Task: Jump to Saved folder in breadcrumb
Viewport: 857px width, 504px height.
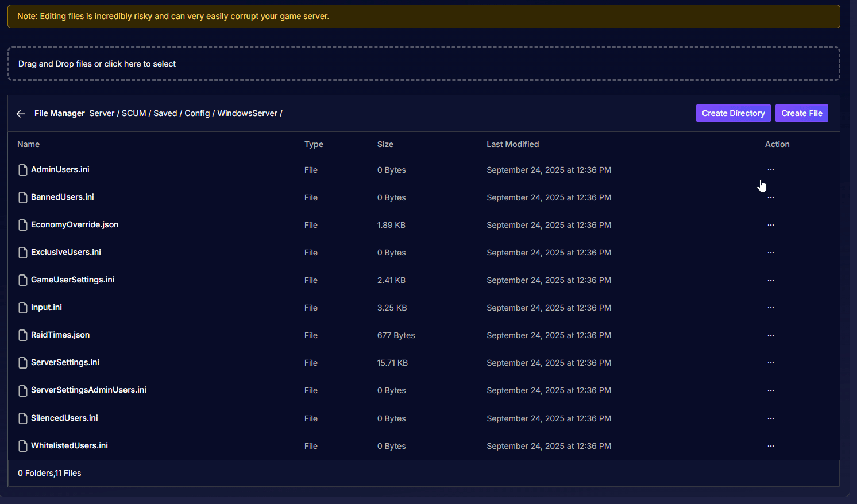Action: [x=165, y=113]
